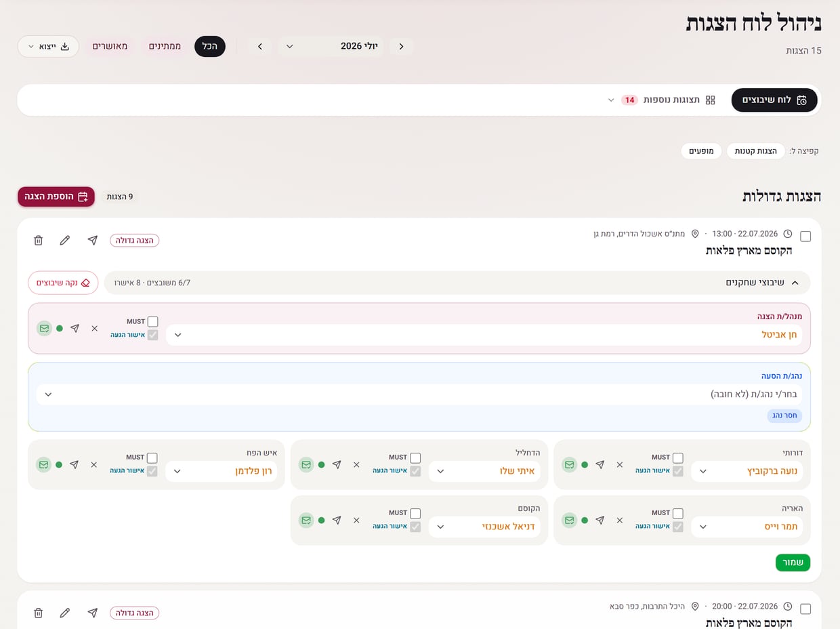Open the ייצוא export dropdown

click(x=48, y=46)
